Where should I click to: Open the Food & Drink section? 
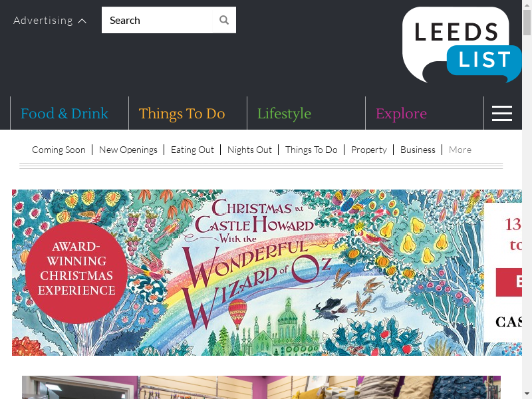point(65,113)
